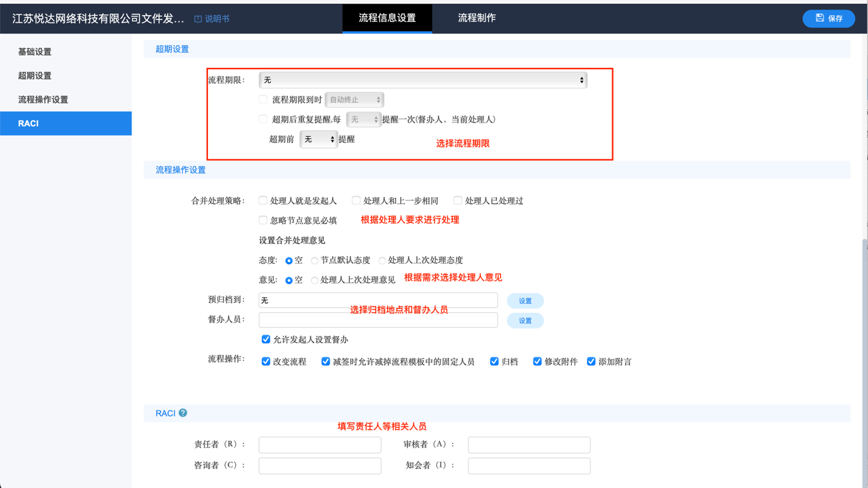The height and width of the screenshot is (488, 868).
Task: Open the 自动终止 dropdown
Action: tap(354, 99)
